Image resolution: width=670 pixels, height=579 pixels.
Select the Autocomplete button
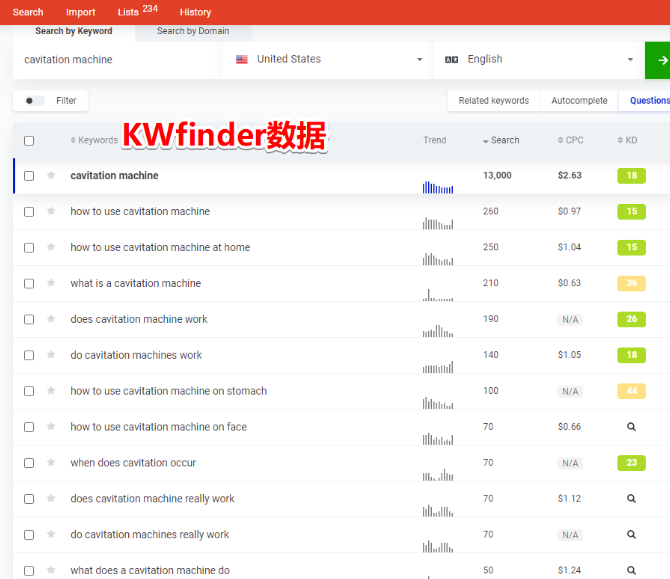coord(579,101)
